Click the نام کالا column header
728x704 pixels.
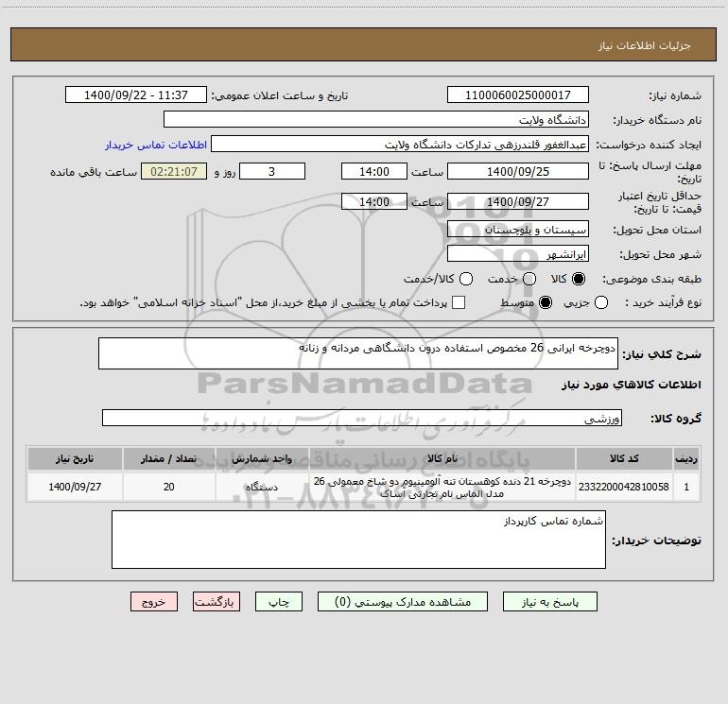[x=442, y=458]
